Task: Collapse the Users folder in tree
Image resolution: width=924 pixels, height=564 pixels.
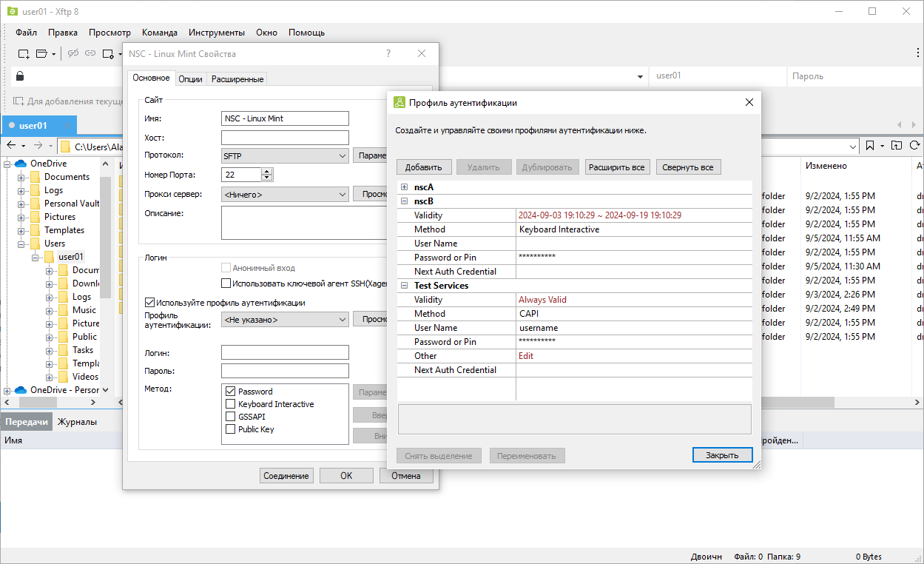Action: 21,244
